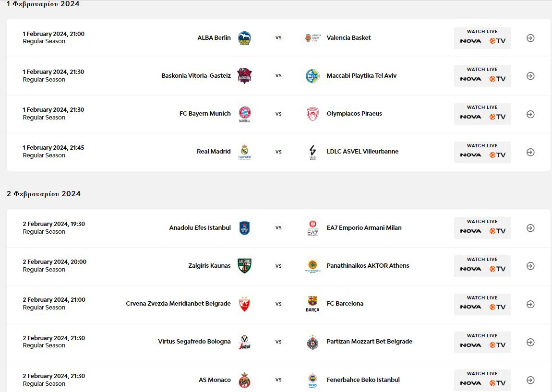
Task: Click the AS Monaco team logo
Action: click(x=245, y=380)
